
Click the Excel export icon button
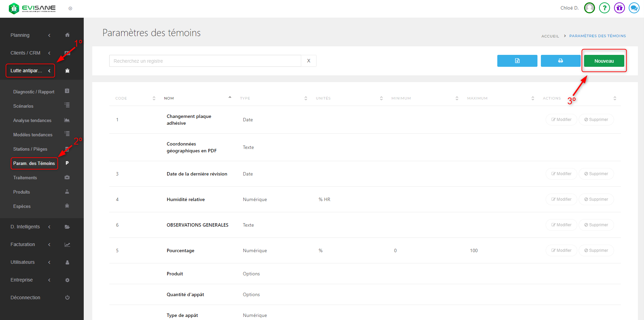pos(517,61)
